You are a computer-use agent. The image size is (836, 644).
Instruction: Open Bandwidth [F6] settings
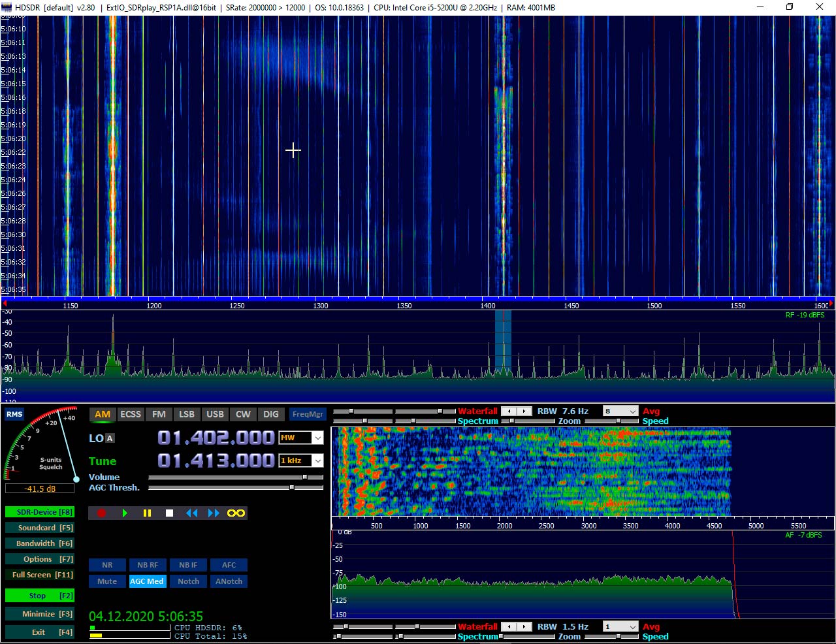pyautogui.click(x=40, y=543)
